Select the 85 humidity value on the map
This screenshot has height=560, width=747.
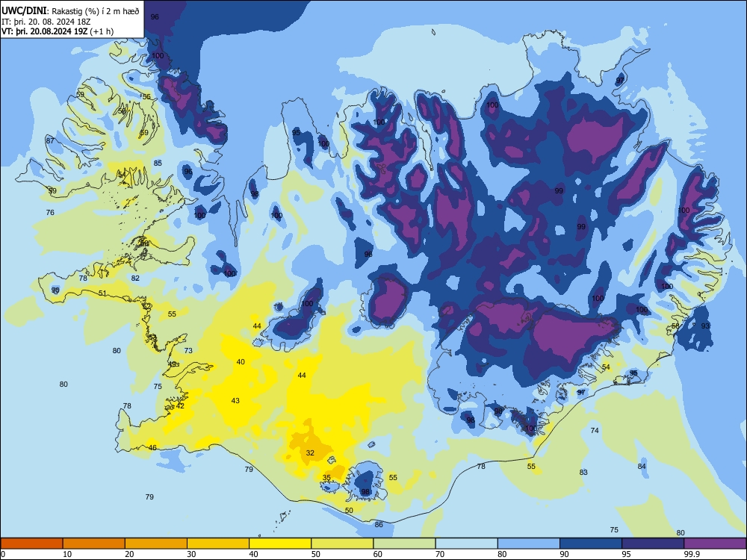click(x=158, y=163)
